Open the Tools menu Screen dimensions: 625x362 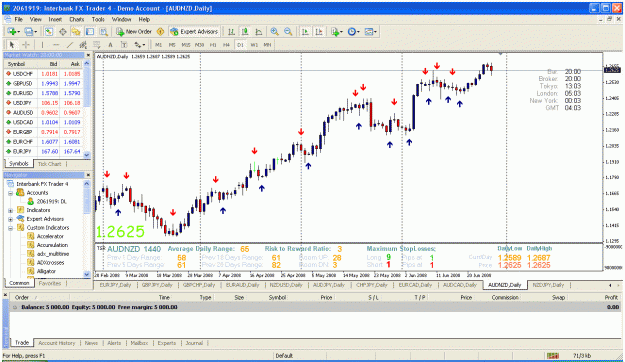pos(98,19)
